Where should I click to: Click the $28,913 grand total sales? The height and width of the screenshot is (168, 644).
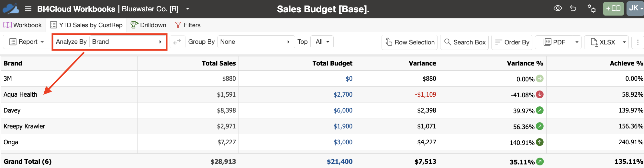[223, 162]
